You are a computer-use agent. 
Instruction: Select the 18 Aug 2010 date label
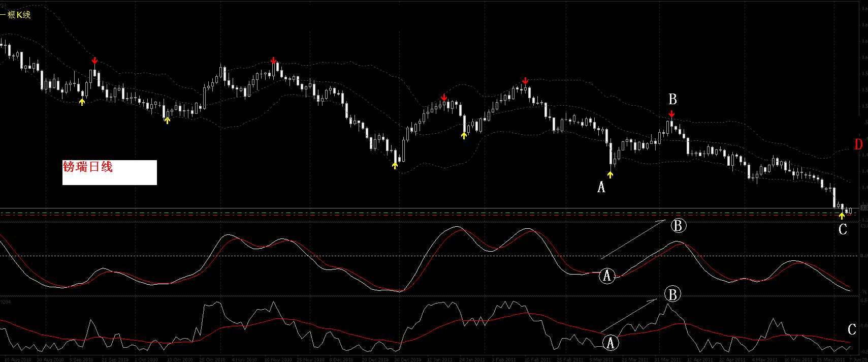point(18,359)
